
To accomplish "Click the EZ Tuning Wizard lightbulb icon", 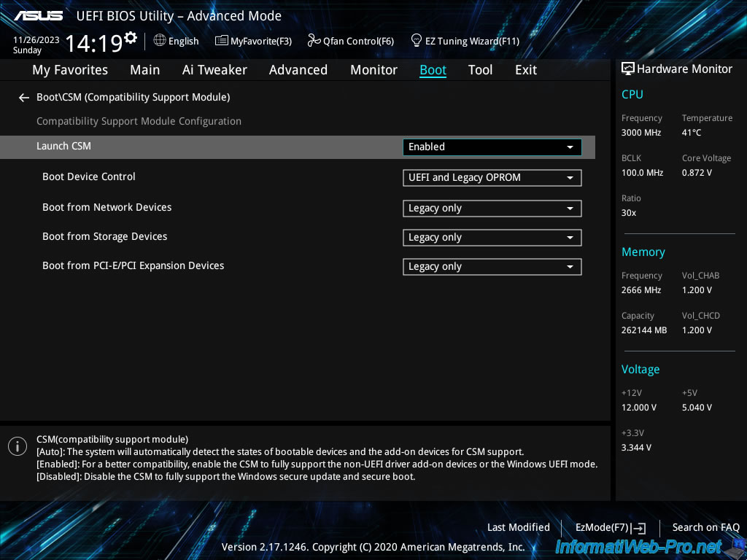I will pos(416,41).
